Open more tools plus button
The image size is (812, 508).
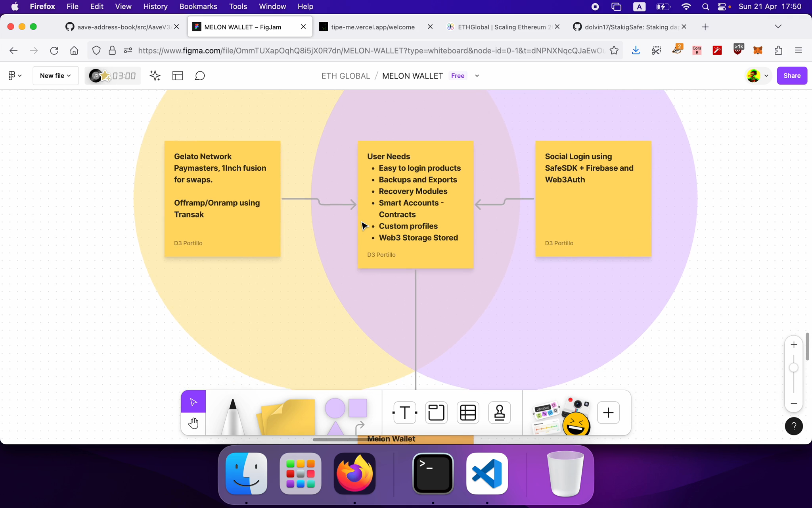click(x=608, y=413)
